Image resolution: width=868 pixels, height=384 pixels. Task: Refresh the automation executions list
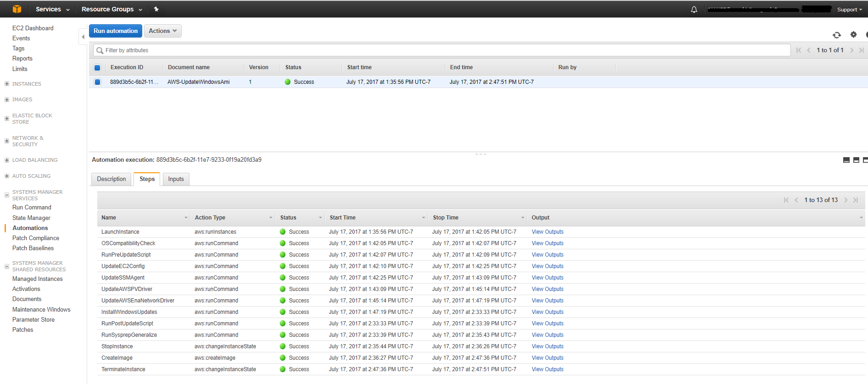tap(837, 35)
